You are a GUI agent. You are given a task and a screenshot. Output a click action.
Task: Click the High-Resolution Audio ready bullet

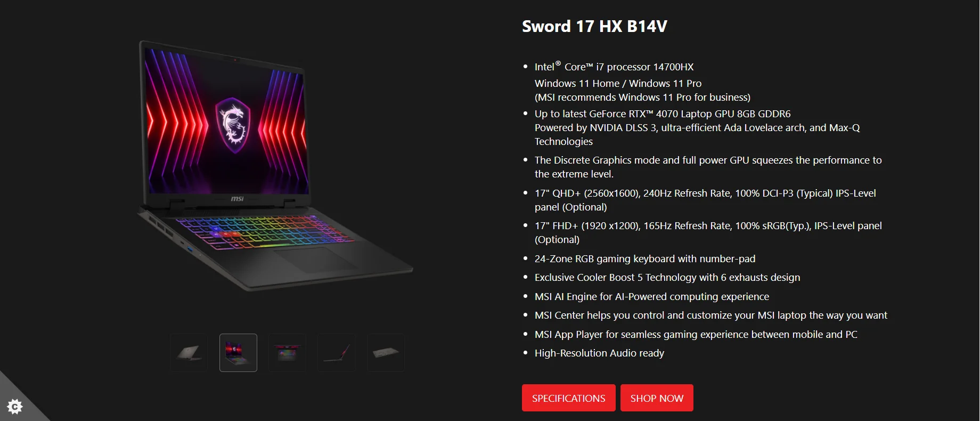[599, 353]
